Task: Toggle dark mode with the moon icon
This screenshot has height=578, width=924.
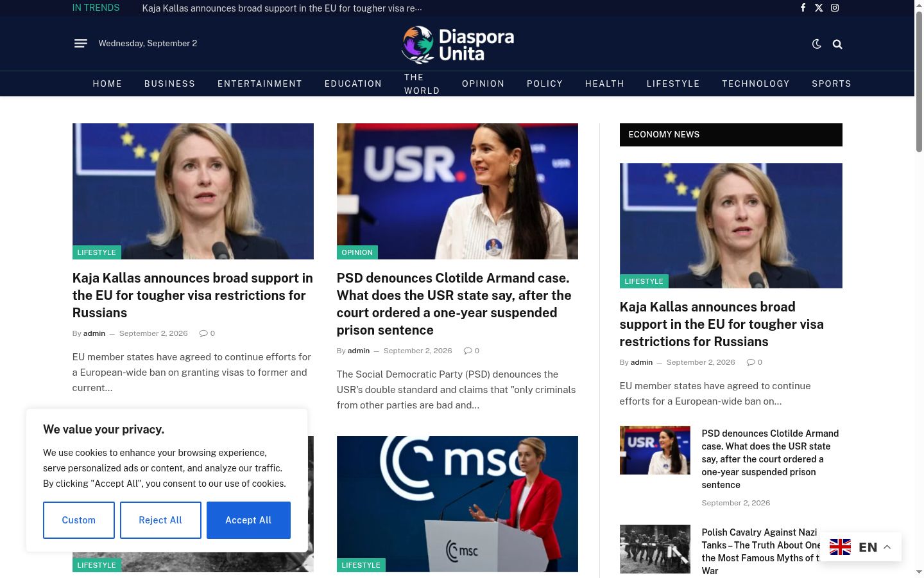Action: point(817,44)
